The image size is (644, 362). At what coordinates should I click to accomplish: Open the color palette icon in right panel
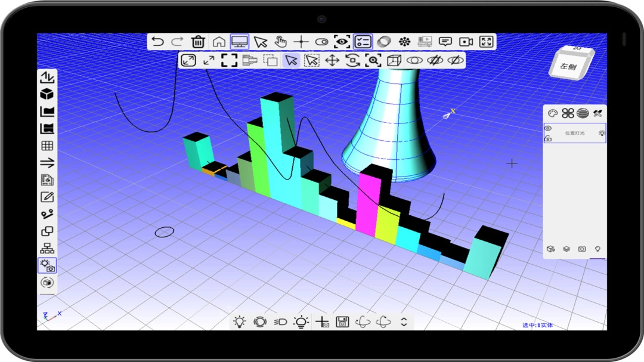tap(553, 113)
